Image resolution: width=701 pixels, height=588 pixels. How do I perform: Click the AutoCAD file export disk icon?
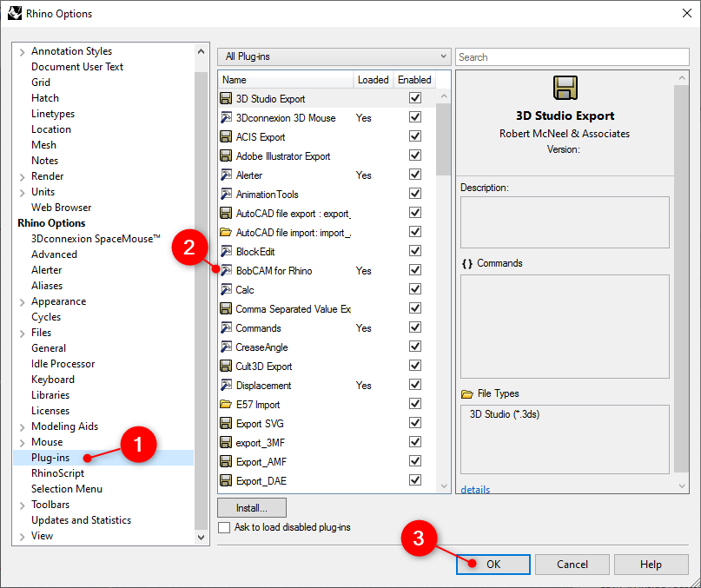tap(226, 214)
